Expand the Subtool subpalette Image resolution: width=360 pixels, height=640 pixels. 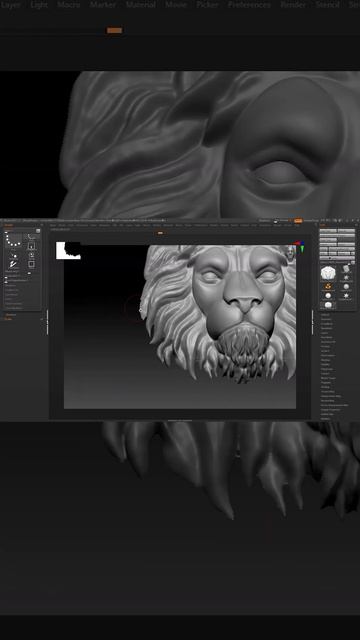pyautogui.click(x=325, y=315)
